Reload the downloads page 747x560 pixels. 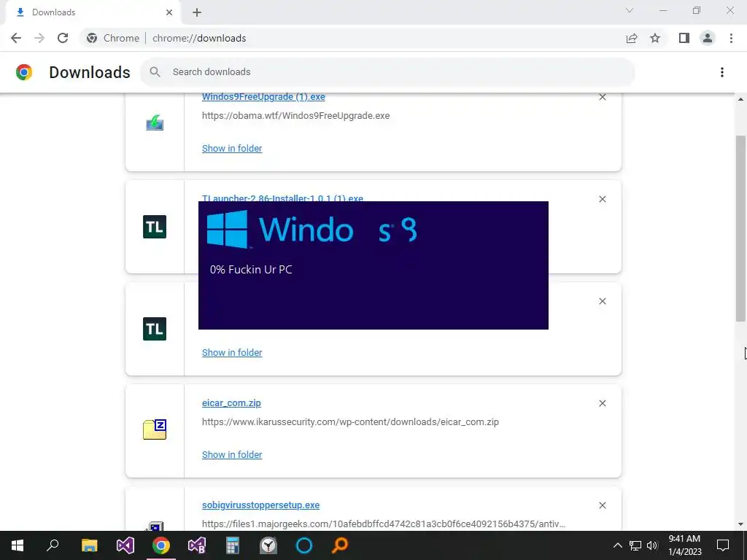pyautogui.click(x=63, y=38)
